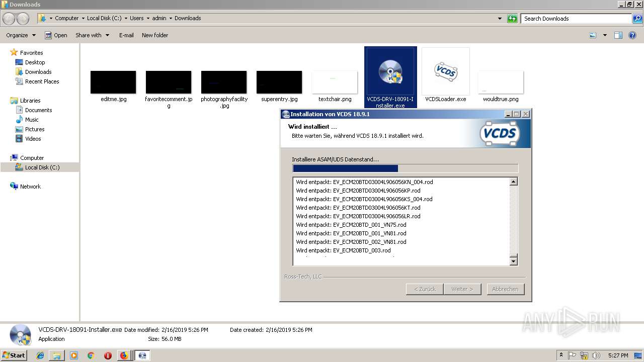Expand the Local Disk (C:) breadcrumb arrow
This screenshot has height=362, width=644.
tap(126, 19)
